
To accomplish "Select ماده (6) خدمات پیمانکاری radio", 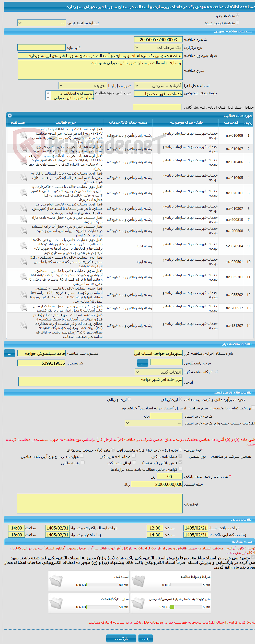I will click(x=112, y=450).
